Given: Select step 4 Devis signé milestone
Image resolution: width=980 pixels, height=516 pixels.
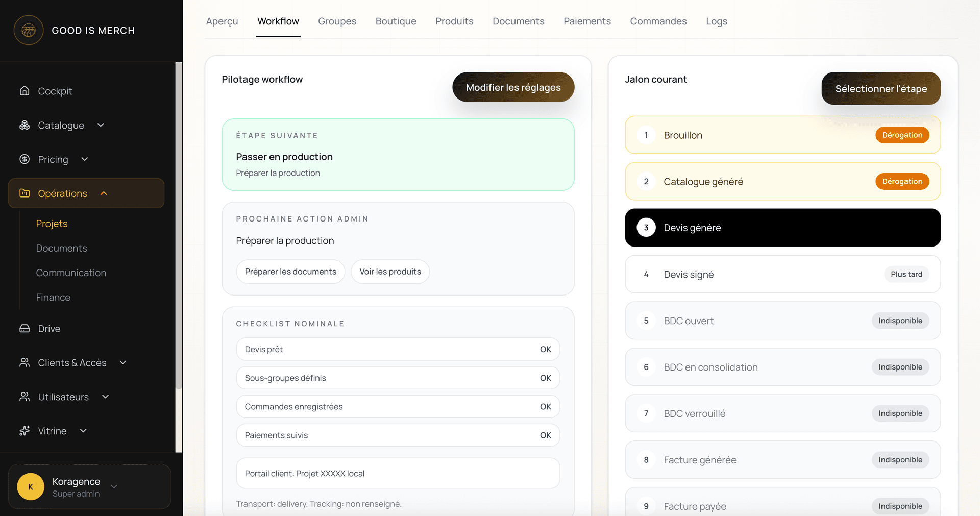Looking at the screenshot, I should [782, 274].
